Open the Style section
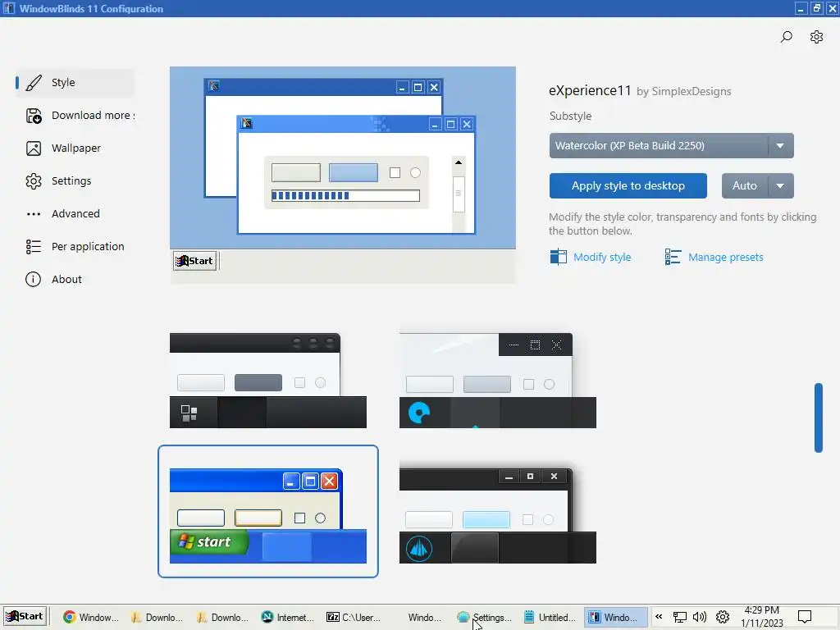The width and height of the screenshot is (840, 630). tap(75, 83)
